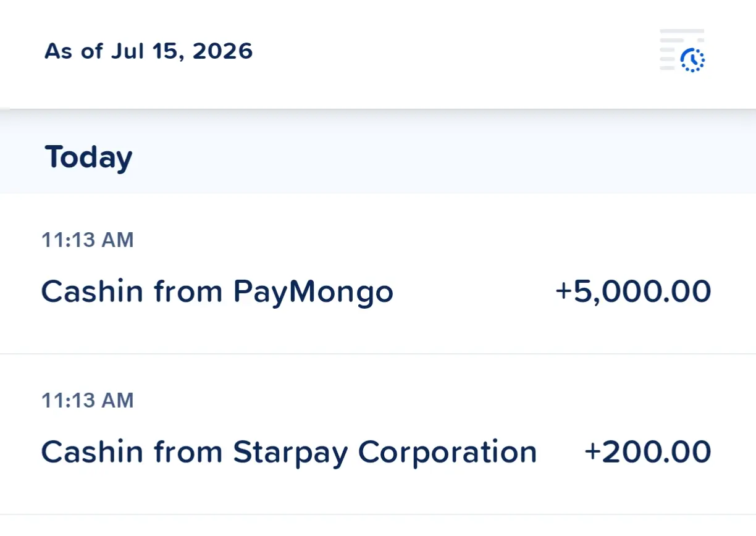Click the word Cashin in Starpay row

(93, 452)
